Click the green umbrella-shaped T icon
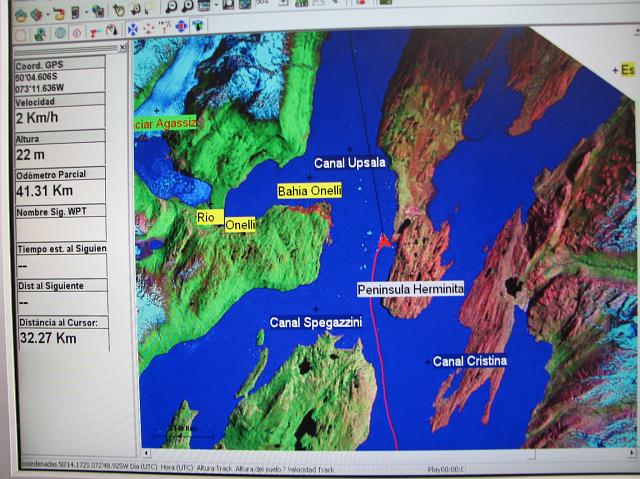 [x=198, y=25]
